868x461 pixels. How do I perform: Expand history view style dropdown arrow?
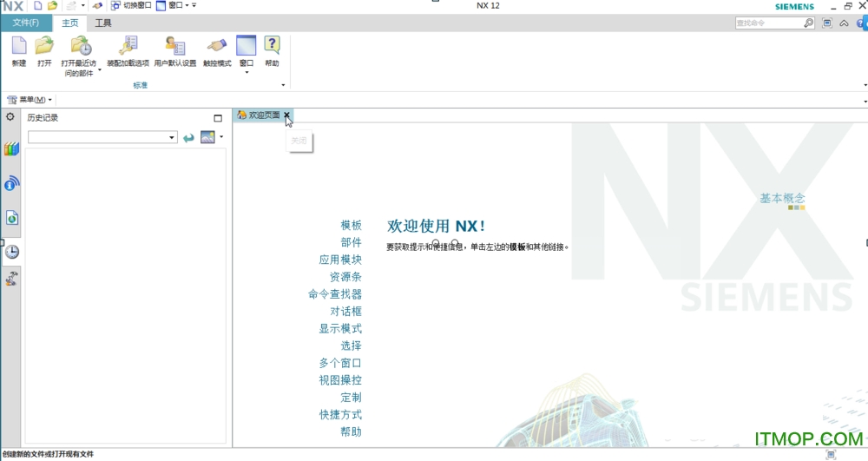pyautogui.click(x=221, y=136)
